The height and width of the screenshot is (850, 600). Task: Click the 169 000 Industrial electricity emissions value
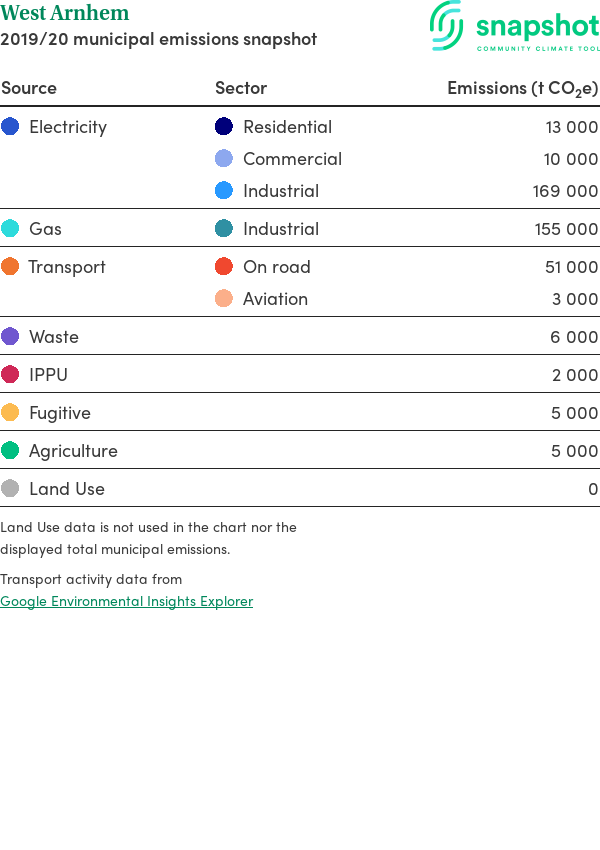coord(565,191)
